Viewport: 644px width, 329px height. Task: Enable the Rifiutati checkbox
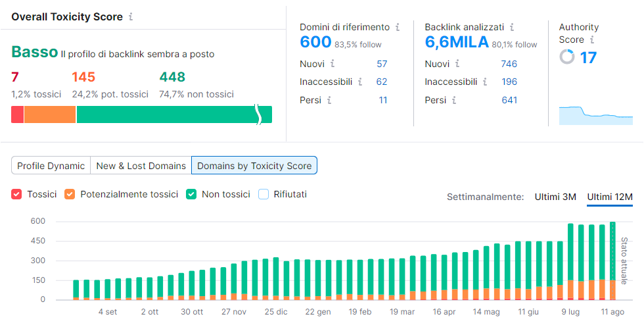pyautogui.click(x=264, y=195)
